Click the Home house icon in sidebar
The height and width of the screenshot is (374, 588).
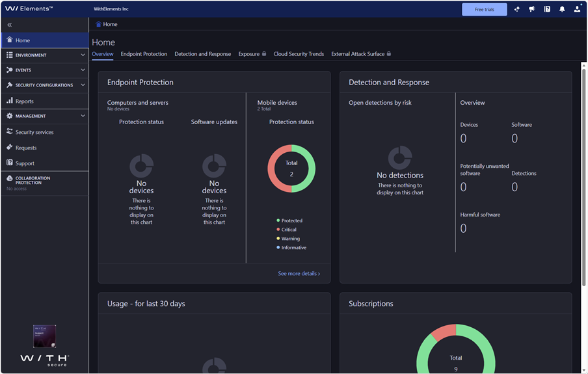[10, 40]
